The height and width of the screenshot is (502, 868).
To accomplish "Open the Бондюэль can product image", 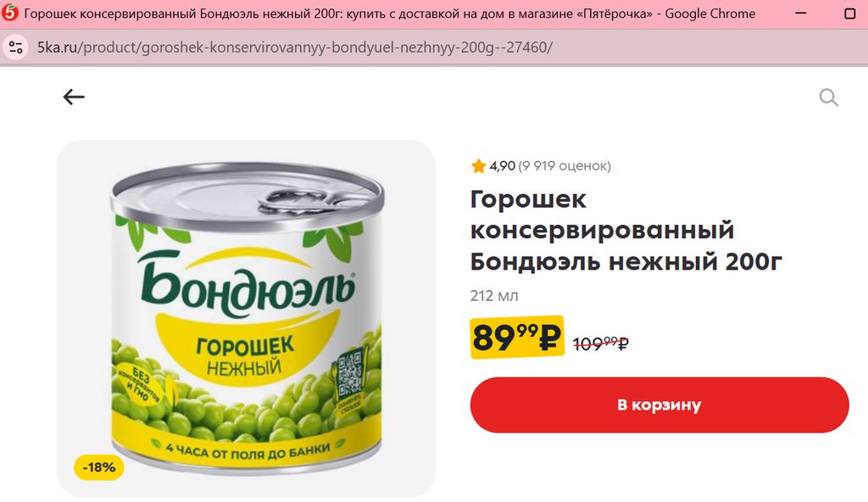I will tap(247, 319).
